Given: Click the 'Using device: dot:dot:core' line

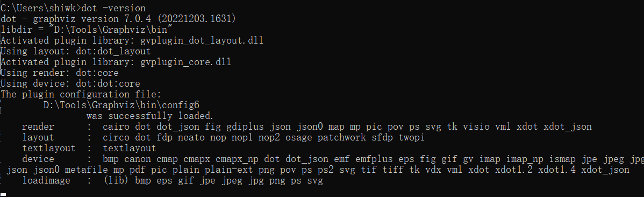Looking at the screenshot, I should 70,83.
